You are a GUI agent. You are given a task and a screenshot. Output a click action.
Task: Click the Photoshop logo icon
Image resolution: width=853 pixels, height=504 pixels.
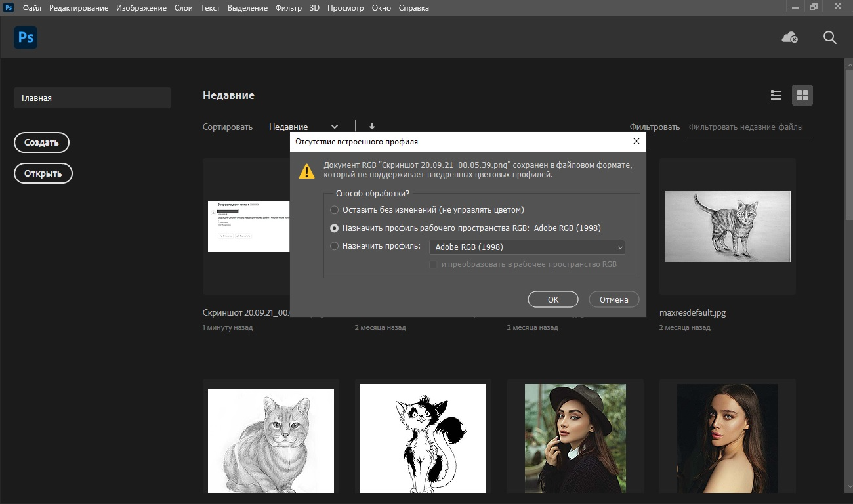click(x=26, y=37)
